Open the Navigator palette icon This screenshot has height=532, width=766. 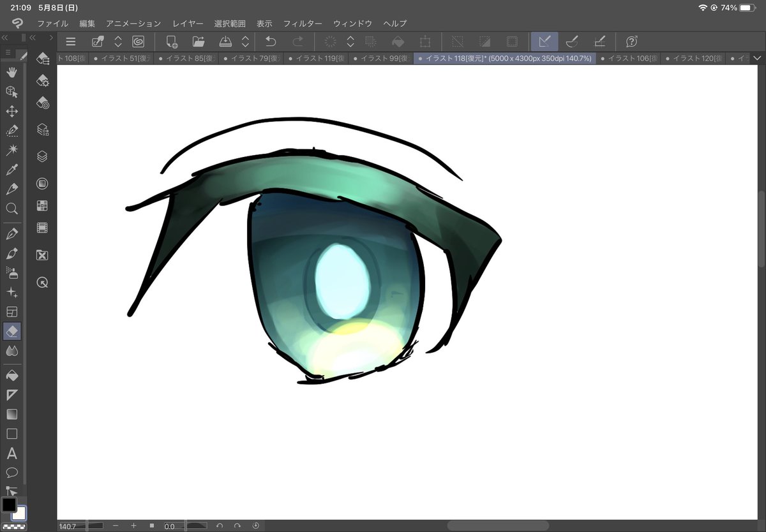(43, 184)
